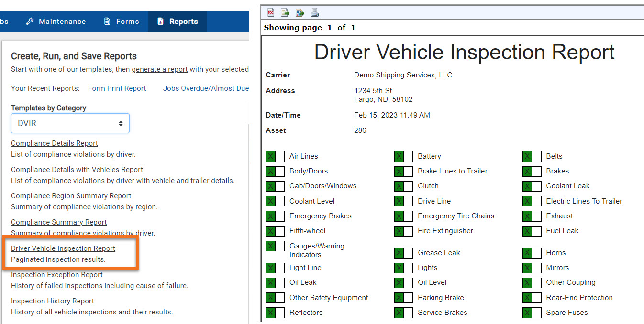Viewport: 644px width, 324px height.
Task: Click the Body/Doors inspection checkbox
Action: point(275,171)
